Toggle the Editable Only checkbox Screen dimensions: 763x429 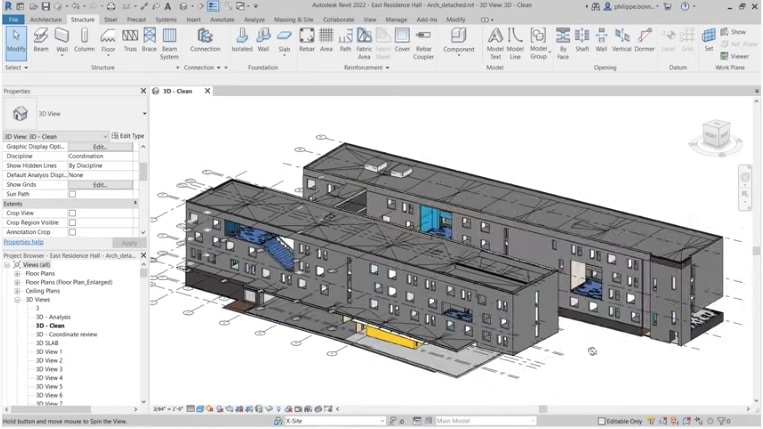pos(601,421)
